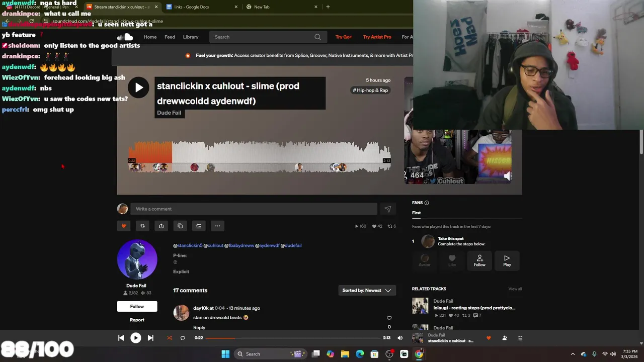Click the SoundCloud logo icon
This screenshot has height=362, width=644.
[x=125, y=37]
